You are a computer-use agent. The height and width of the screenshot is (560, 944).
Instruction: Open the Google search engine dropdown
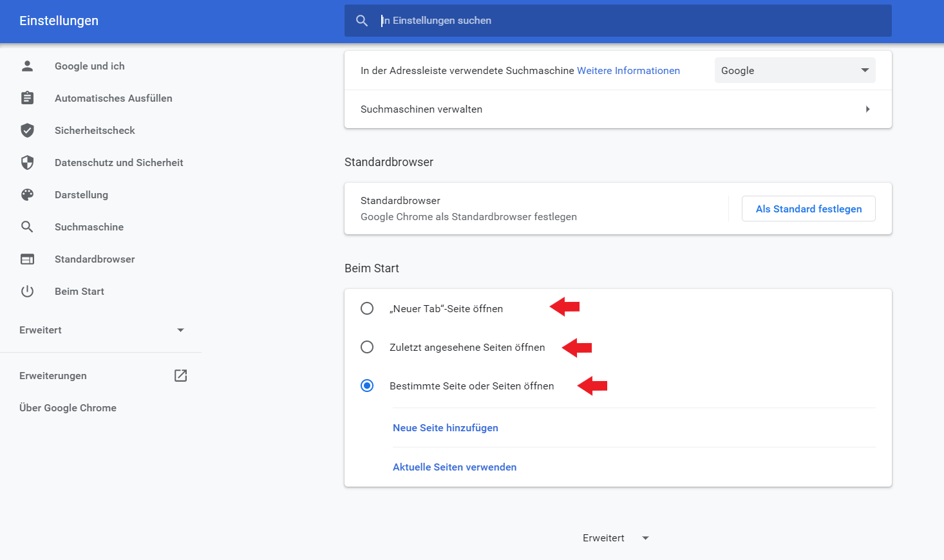tap(795, 70)
